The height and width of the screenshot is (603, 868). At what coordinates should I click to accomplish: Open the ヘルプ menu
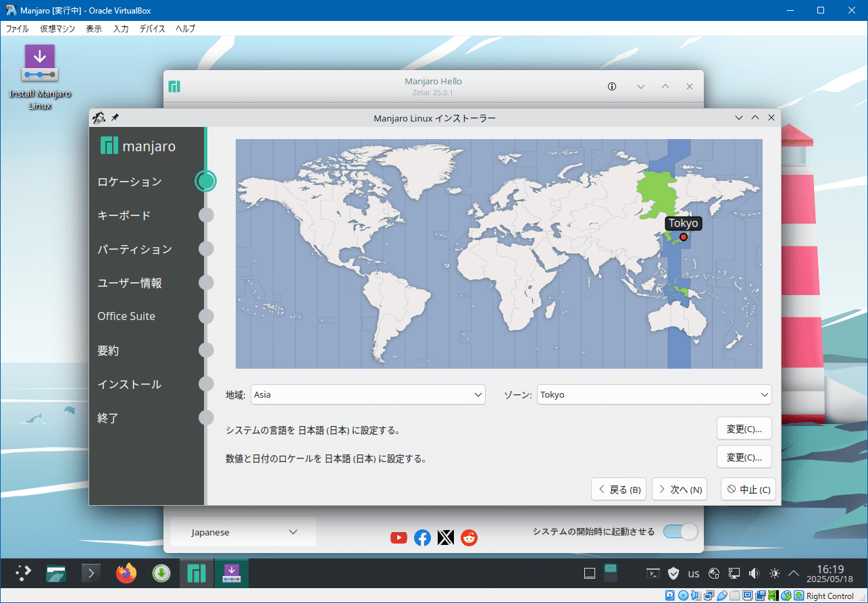[186, 28]
